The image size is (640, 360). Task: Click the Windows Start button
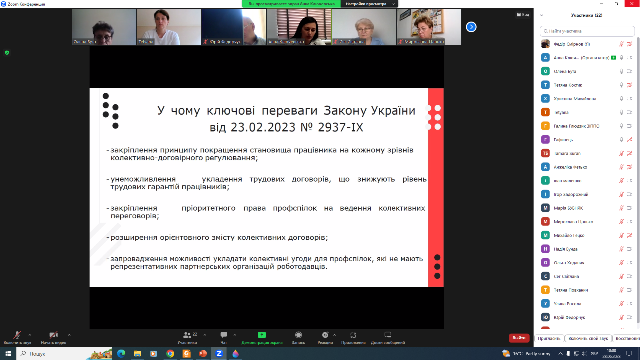[8, 353]
